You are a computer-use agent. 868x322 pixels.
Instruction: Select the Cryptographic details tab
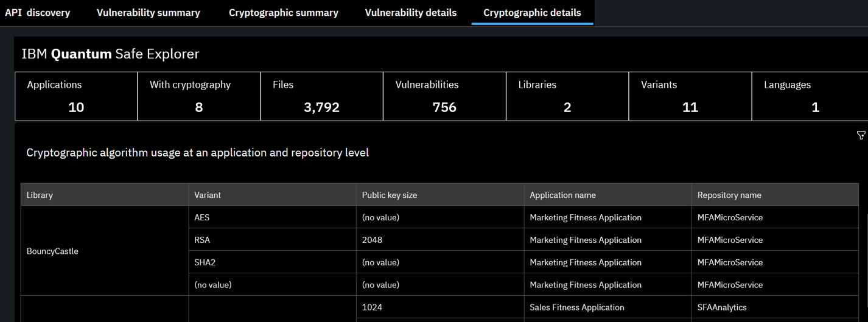[532, 13]
